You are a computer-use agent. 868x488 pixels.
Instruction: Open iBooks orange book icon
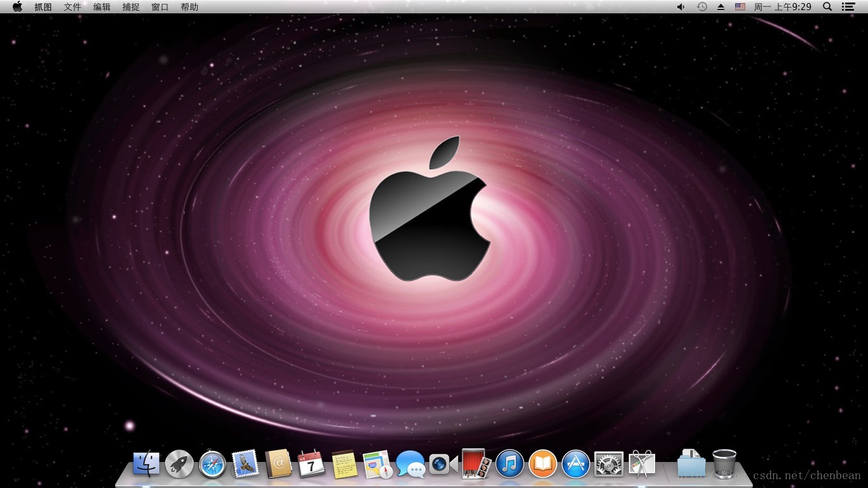543,464
